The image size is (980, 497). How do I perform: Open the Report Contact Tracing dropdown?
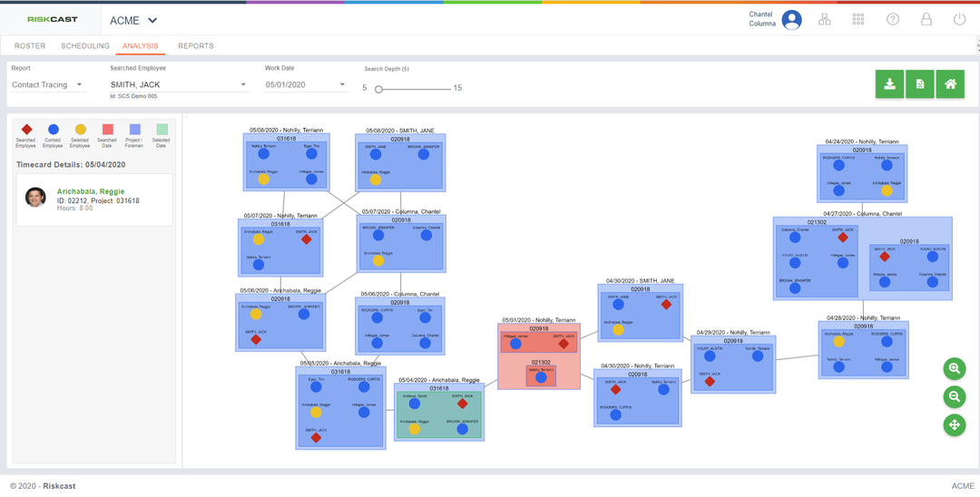click(x=49, y=85)
